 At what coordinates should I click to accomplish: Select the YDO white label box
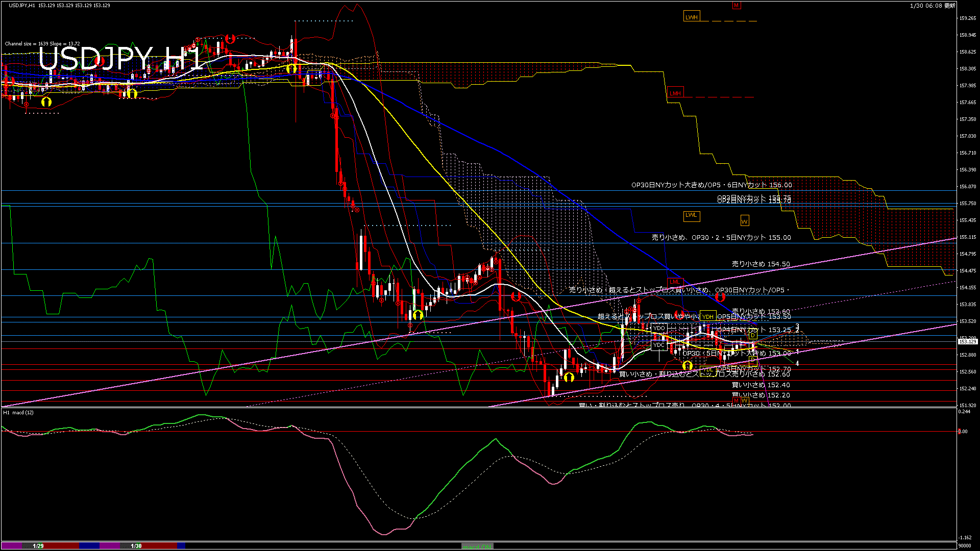[659, 328]
